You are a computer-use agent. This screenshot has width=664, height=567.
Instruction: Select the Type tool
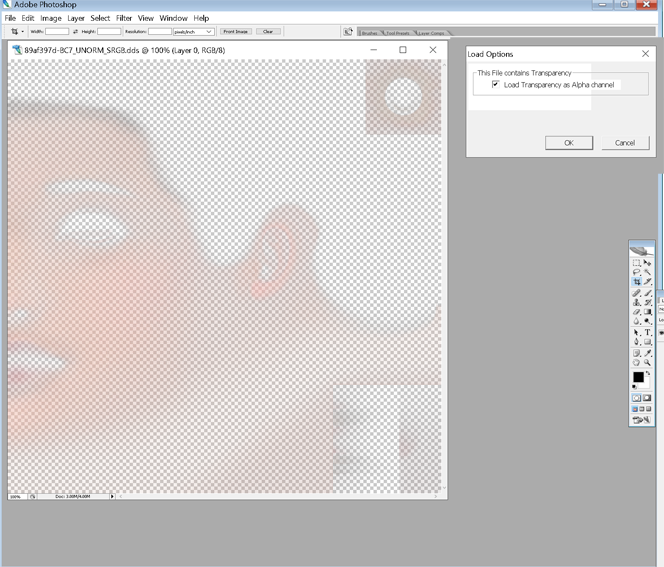[x=647, y=332]
